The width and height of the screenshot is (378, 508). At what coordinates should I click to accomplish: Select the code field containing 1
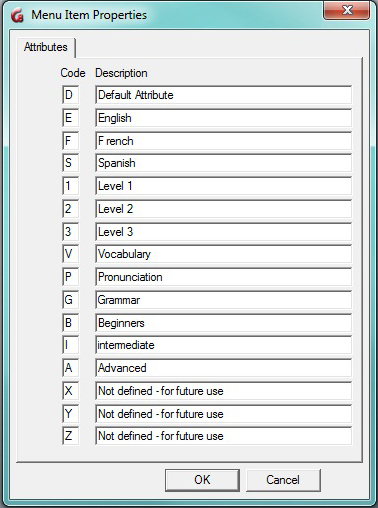[71, 186]
